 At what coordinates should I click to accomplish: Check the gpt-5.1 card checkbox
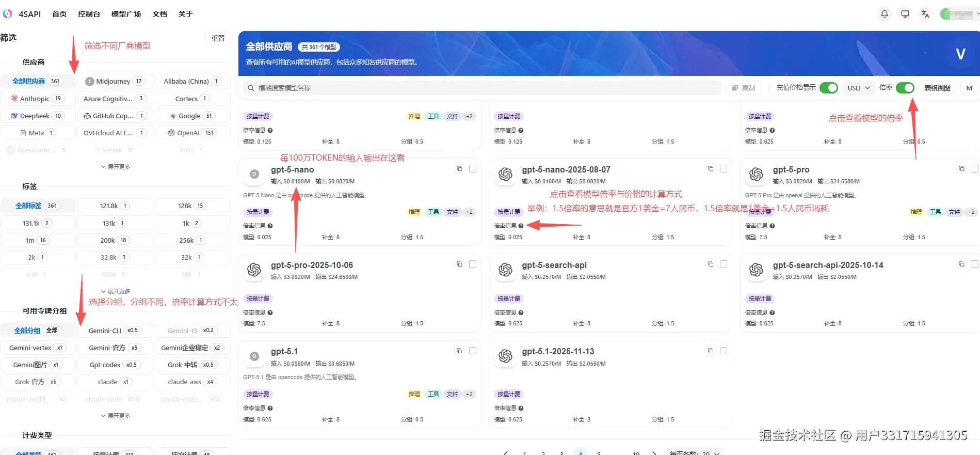pos(473,351)
